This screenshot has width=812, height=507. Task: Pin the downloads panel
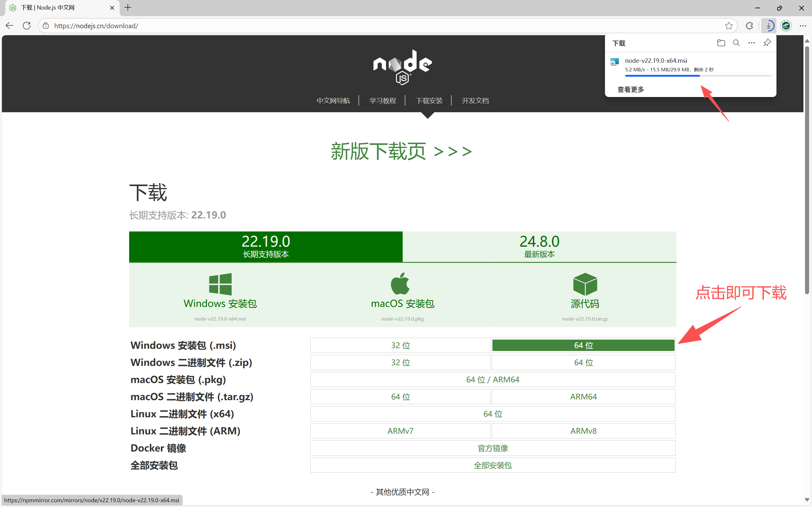point(767,42)
